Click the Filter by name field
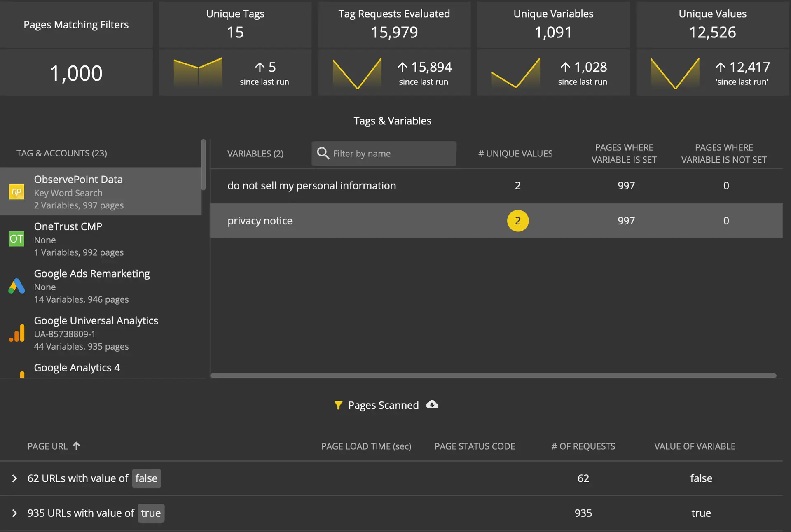This screenshot has width=791, height=532. (384, 154)
